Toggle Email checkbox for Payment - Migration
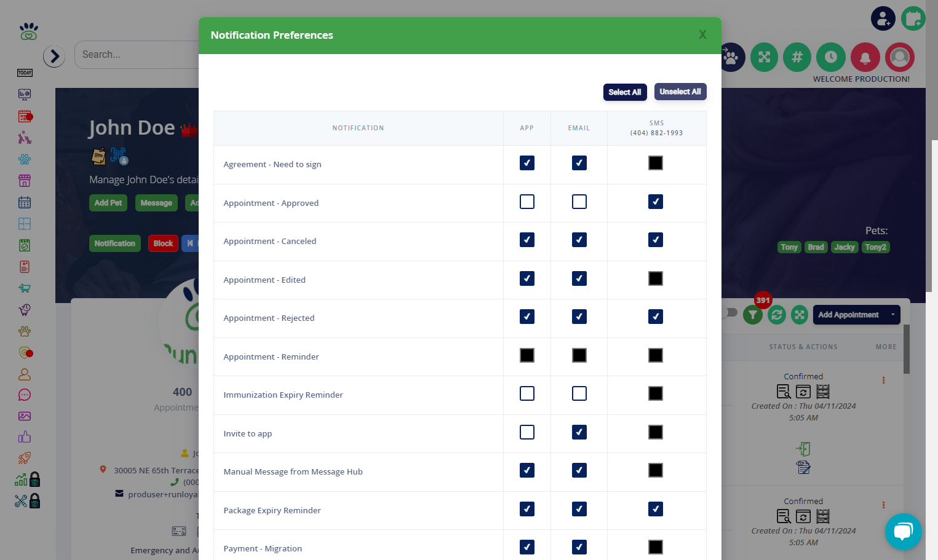Screen dimensions: 938x560 pos(579,547)
